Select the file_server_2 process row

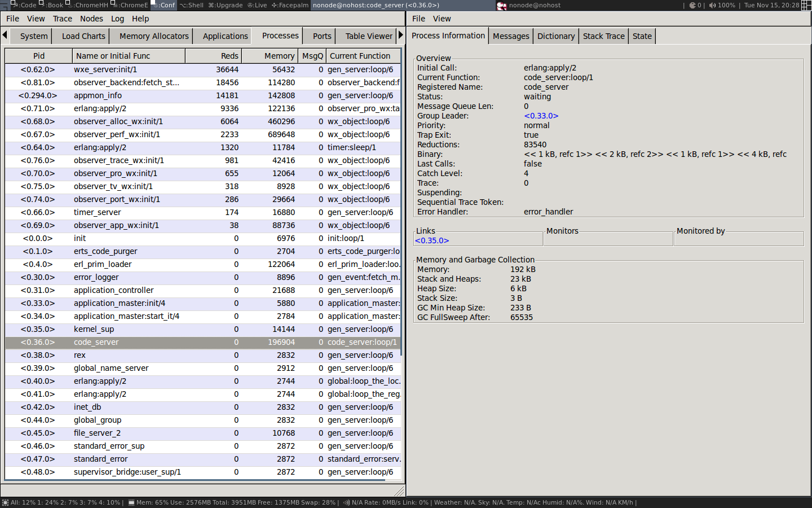pos(203,433)
